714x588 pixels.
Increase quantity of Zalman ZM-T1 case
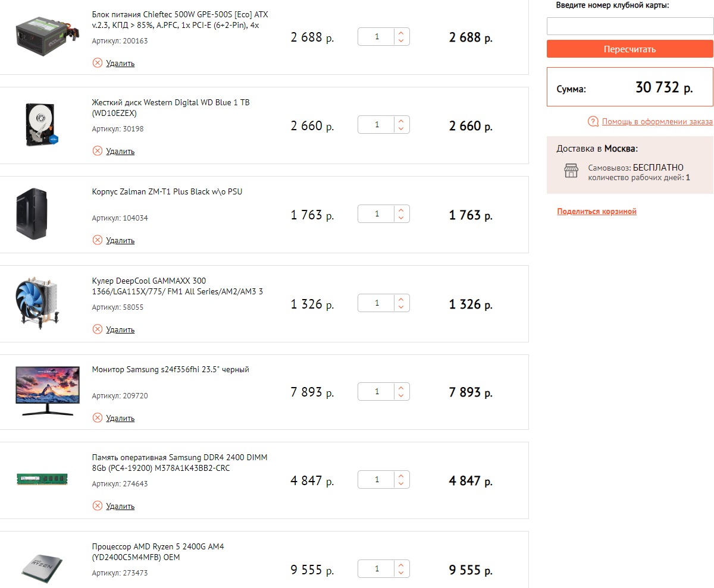coord(401,210)
